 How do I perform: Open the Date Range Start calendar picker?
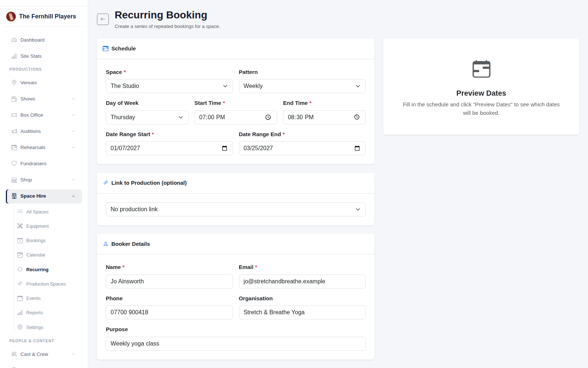pyautogui.click(x=225, y=148)
